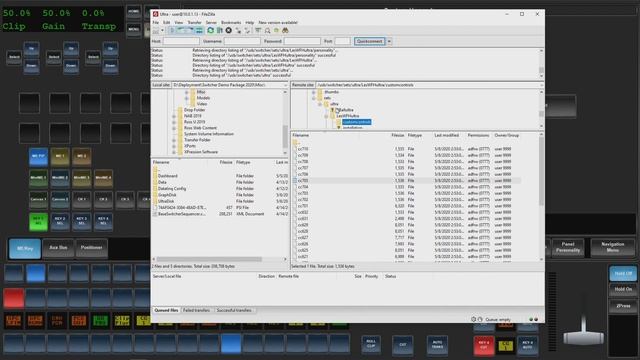Click the Quickconnect button
640x360 pixels.
coord(369,41)
